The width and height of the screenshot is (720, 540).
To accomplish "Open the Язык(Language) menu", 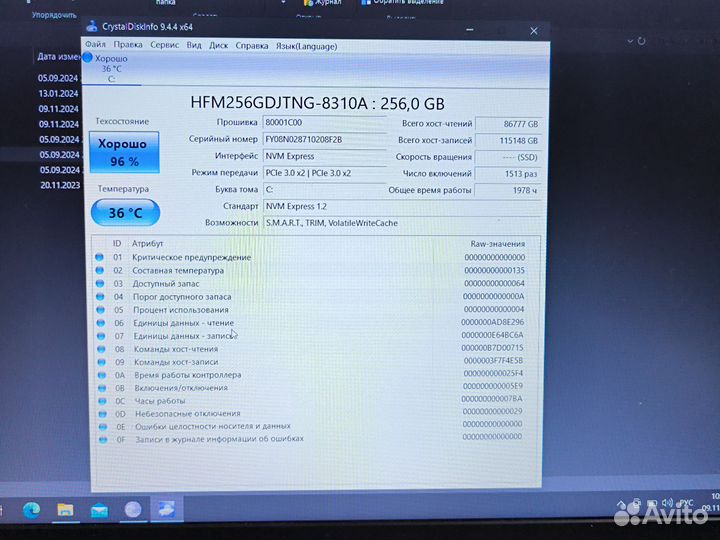I will coord(306,46).
